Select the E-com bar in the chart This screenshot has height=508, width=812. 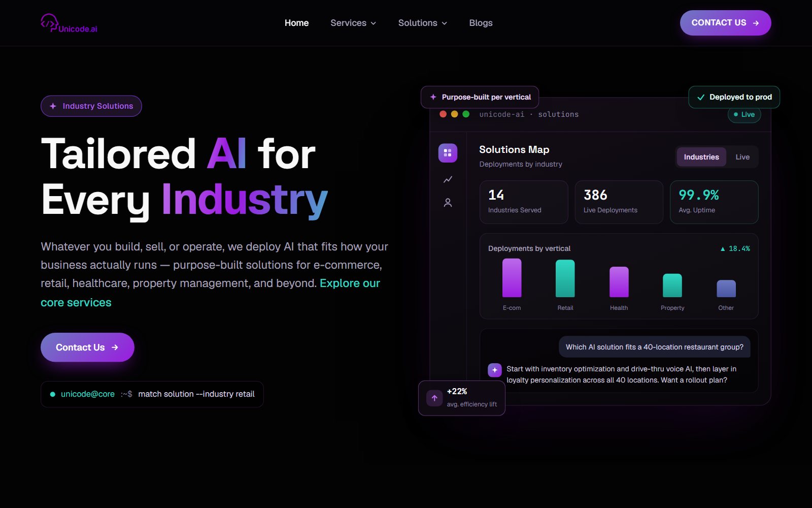[x=512, y=278]
